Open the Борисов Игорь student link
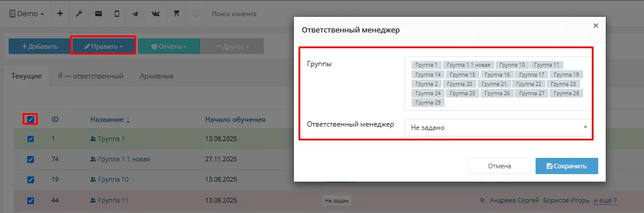 tap(566, 201)
